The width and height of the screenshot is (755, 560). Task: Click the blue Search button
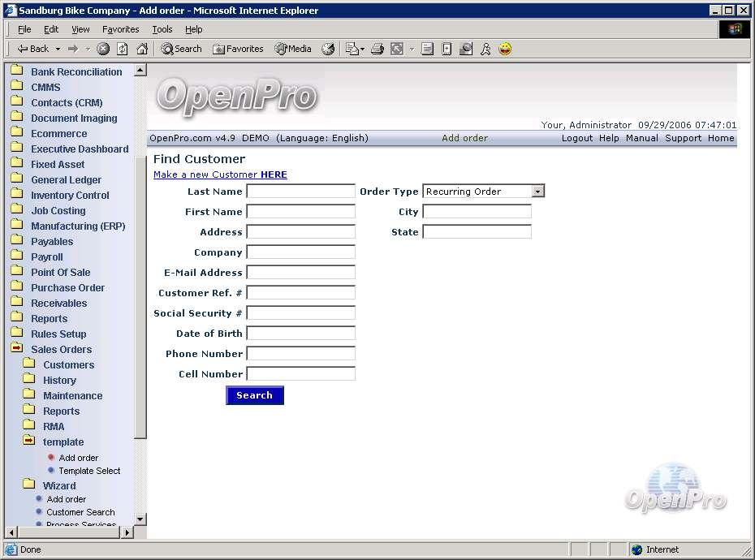pyautogui.click(x=254, y=395)
